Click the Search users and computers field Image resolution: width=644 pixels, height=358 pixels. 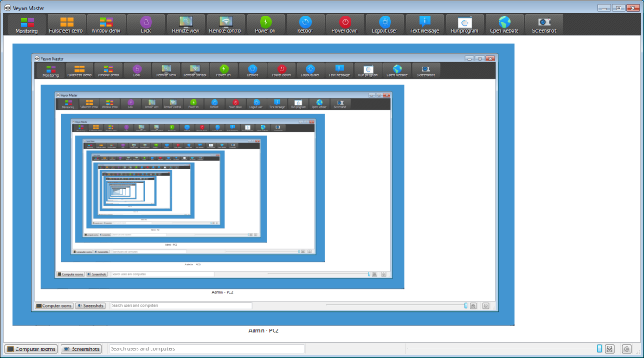pos(207,349)
